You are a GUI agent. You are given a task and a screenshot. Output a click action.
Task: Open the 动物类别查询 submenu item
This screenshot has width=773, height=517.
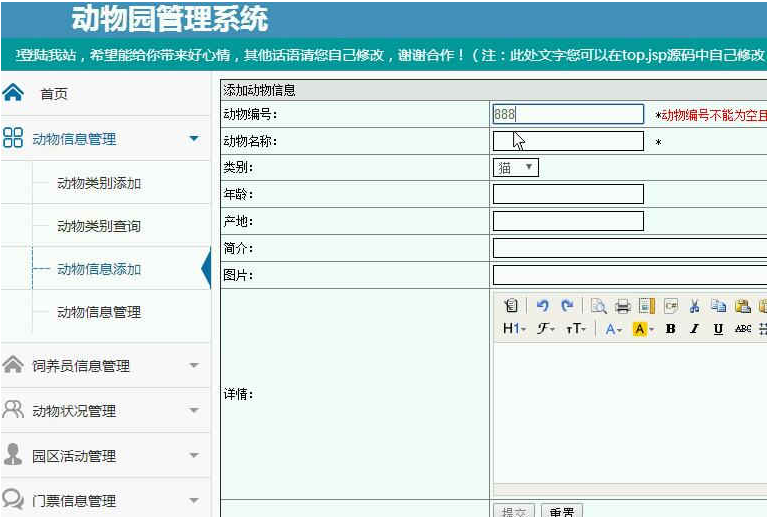click(99, 226)
